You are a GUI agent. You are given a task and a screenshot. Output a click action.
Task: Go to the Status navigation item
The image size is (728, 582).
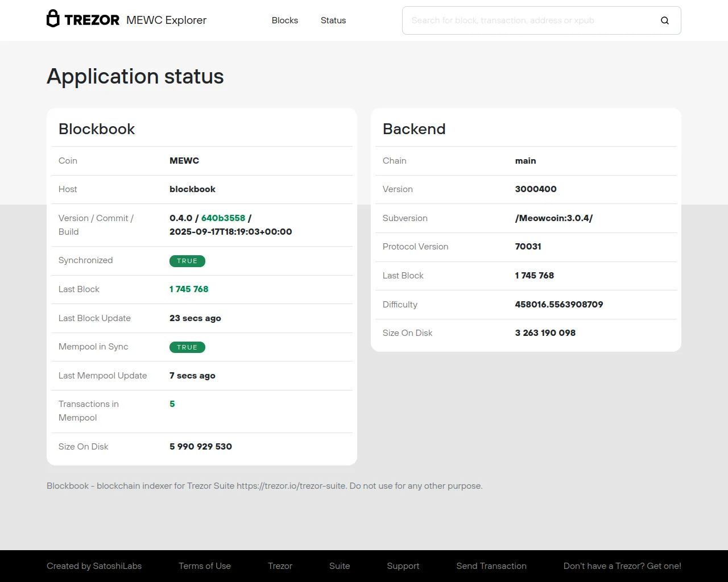[x=333, y=20]
